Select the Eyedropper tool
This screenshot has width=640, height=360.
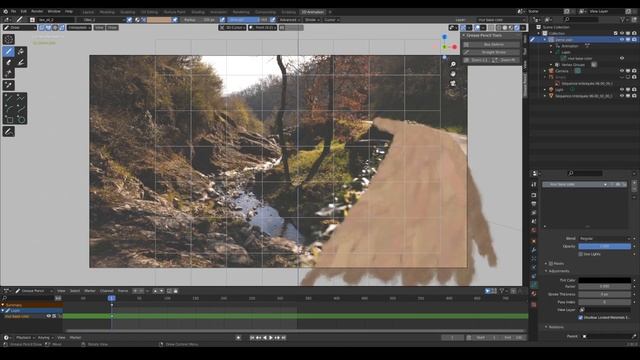[x=9, y=85]
